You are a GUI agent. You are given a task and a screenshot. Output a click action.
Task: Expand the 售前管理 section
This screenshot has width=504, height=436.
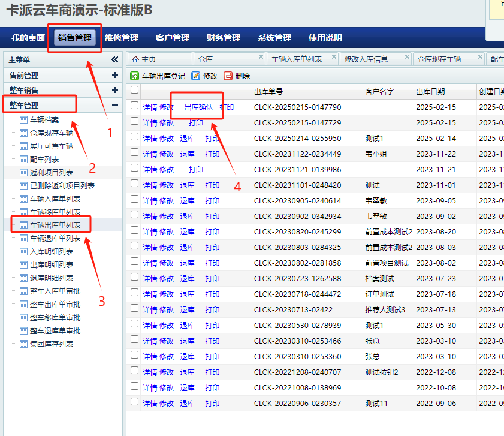coord(114,75)
